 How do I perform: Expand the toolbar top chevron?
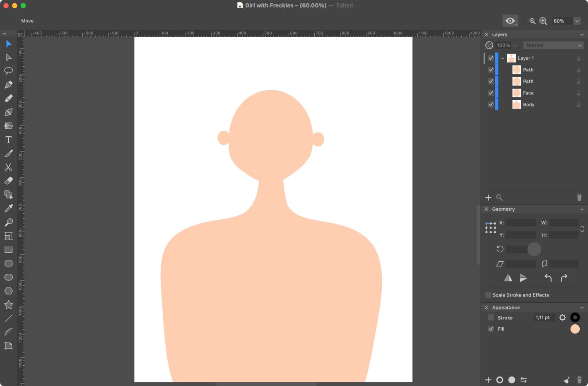click(5, 34)
